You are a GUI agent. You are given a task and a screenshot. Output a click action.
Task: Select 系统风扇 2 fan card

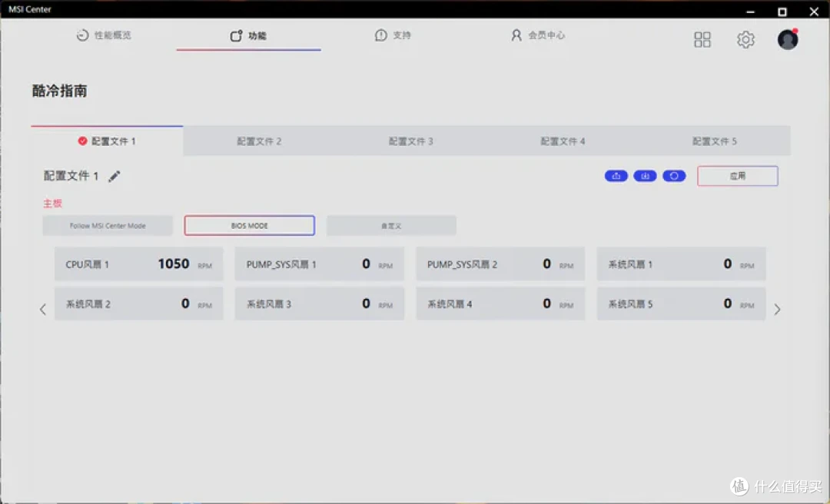(138, 303)
